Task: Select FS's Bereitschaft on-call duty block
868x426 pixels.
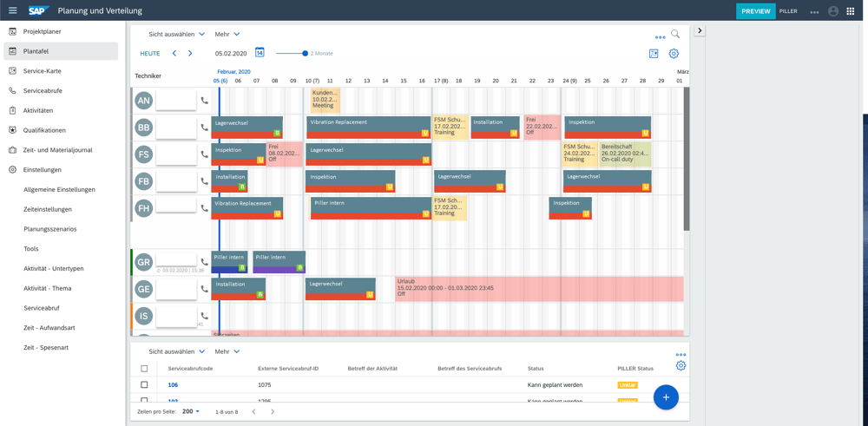Action: 626,154
